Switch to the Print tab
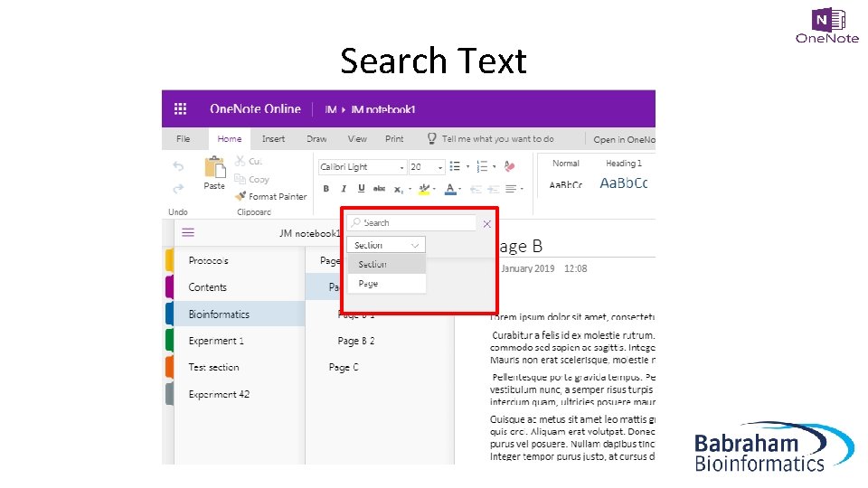868x488 pixels. coord(394,139)
